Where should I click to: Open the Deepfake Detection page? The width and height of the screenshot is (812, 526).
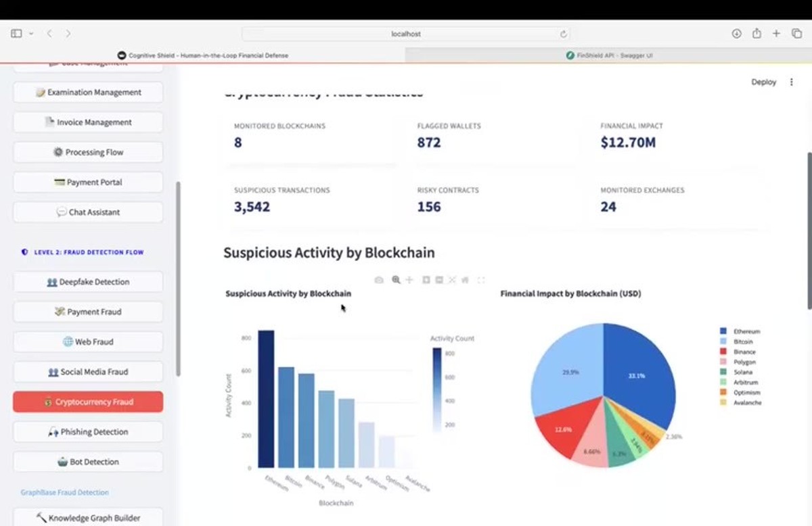tap(88, 282)
